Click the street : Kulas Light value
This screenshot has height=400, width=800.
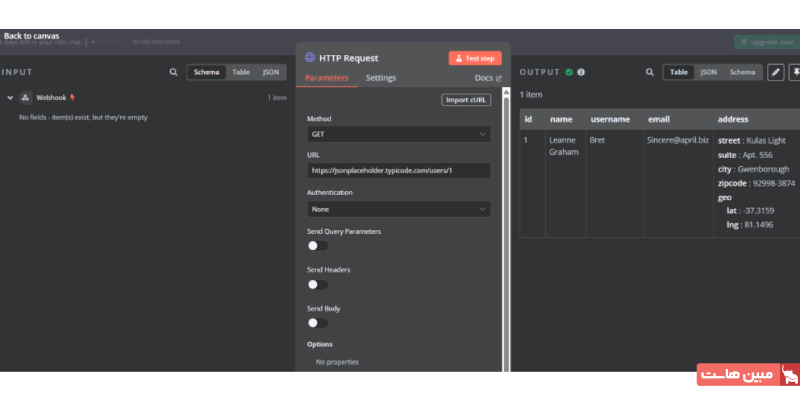tap(752, 140)
